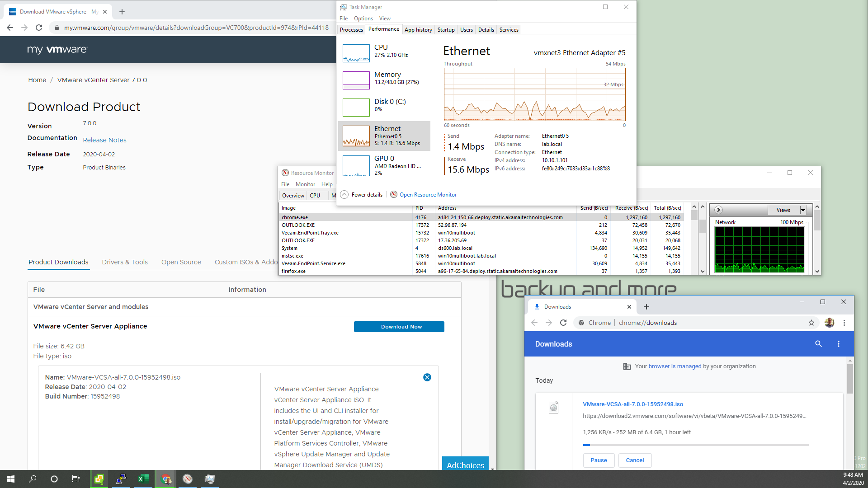Go back in the VMware browser tab
The height and width of the screenshot is (488, 868).
coord(10,28)
